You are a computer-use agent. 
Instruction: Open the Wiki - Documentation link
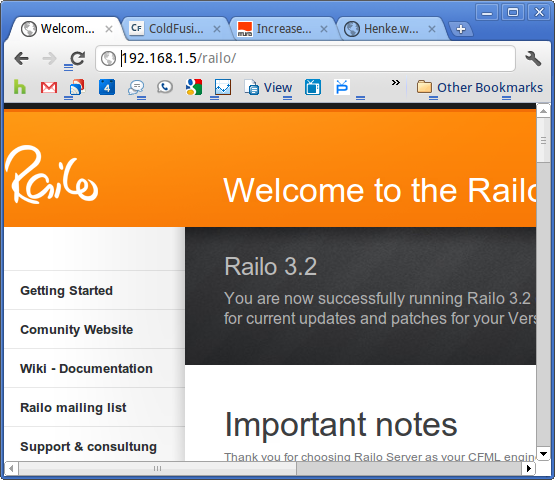coord(86,368)
